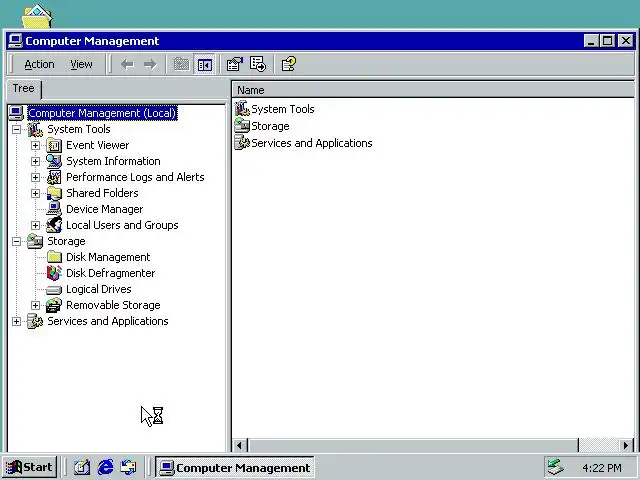Open the Properties toolbar icon
This screenshot has height=480, width=640.
(x=235, y=64)
